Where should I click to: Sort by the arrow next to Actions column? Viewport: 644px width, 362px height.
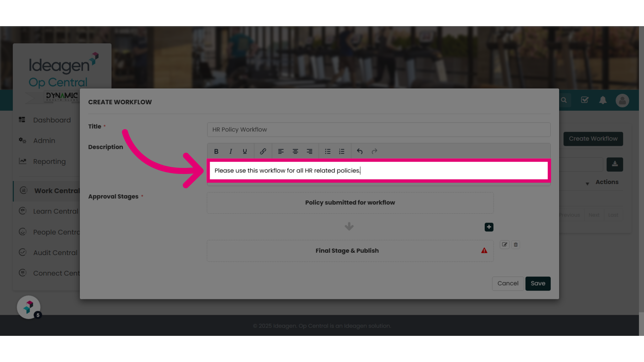tap(587, 184)
